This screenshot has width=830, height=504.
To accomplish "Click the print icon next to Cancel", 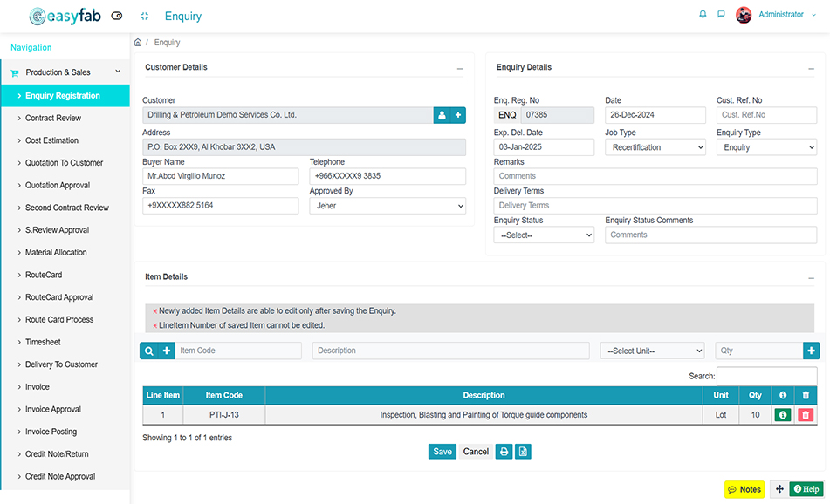I will [504, 452].
